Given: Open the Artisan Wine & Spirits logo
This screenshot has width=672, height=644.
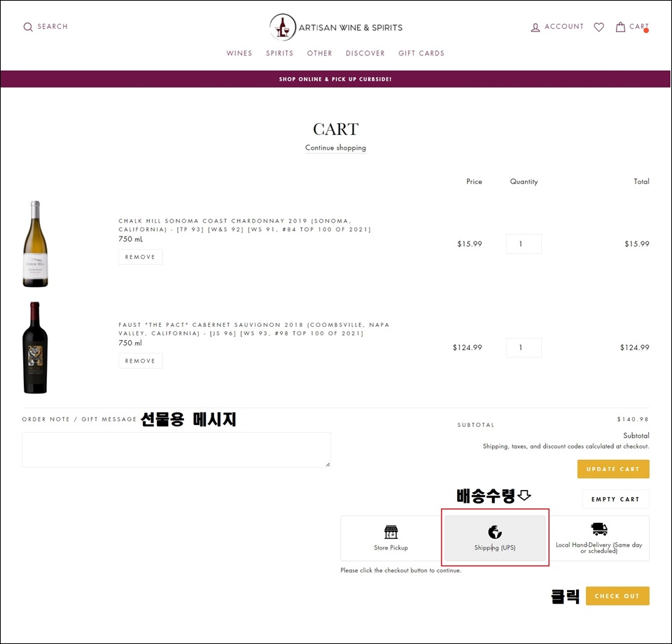Looking at the screenshot, I should [336, 27].
